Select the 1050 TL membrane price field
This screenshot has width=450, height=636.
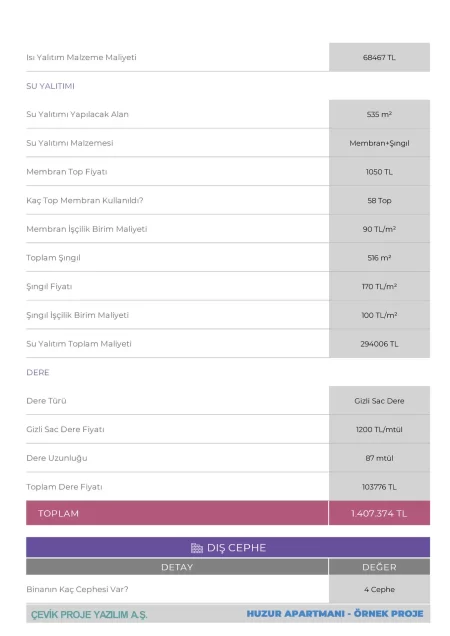click(379, 172)
